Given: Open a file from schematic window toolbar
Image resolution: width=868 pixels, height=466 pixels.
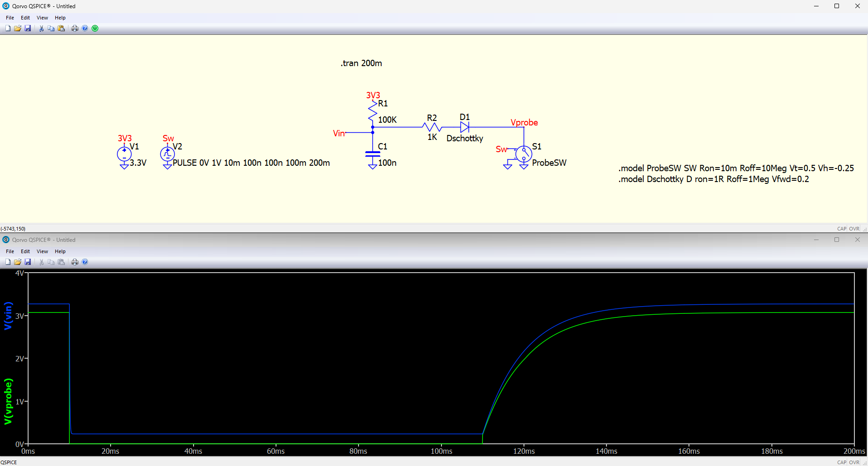Looking at the screenshot, I should click(x=18, y=28).
